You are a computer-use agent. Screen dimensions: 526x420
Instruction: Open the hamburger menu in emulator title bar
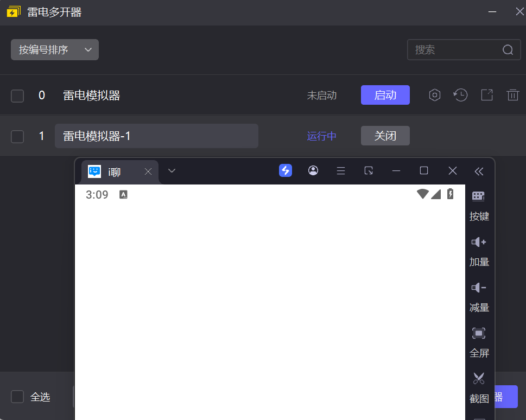341,171
